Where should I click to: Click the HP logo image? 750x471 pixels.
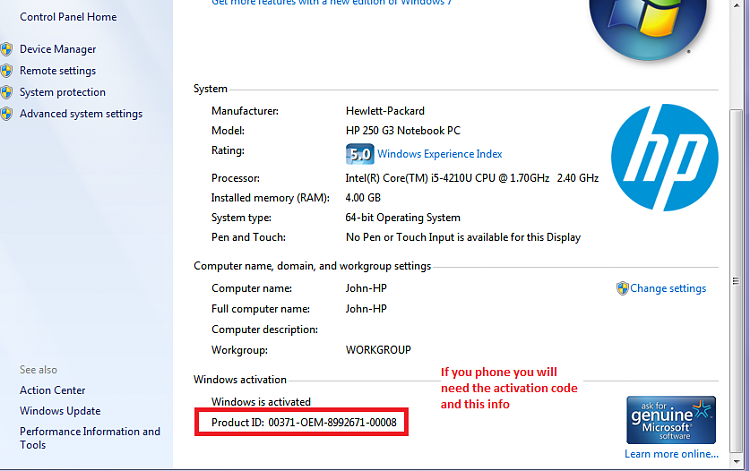click(x=664, y=157)
